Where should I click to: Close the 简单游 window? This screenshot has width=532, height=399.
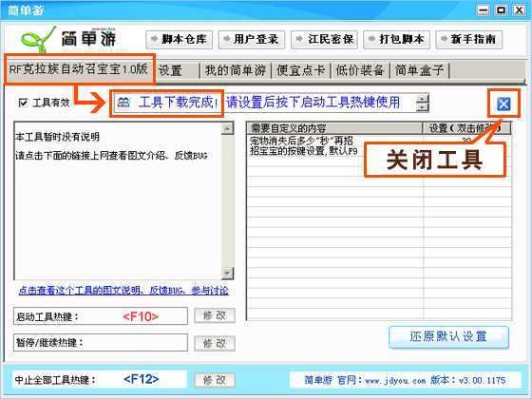point(519,10)
